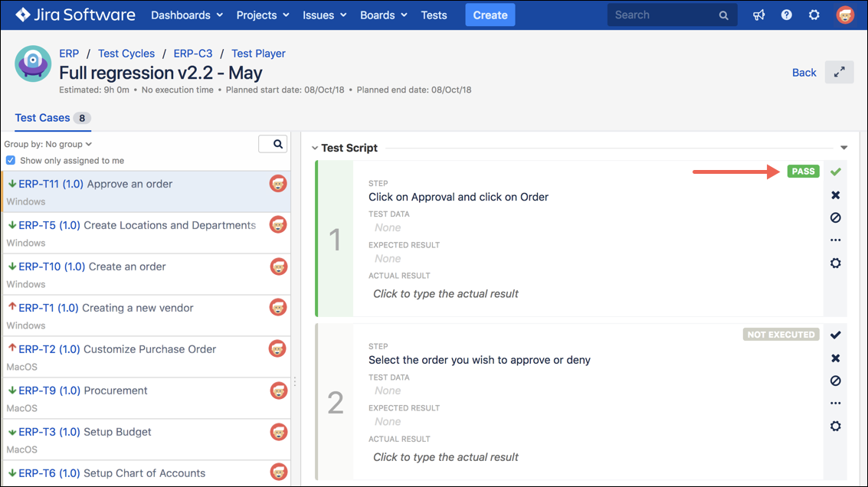Open ERP-T1 (1.0) test case link
Viewport: 868px width, 487px height.
(x=49, y=308)
